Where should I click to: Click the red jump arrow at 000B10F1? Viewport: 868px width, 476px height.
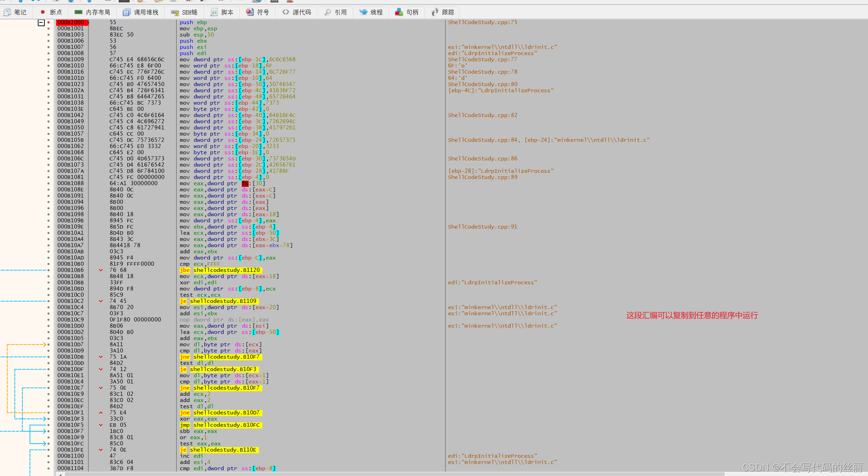[101, 413]
